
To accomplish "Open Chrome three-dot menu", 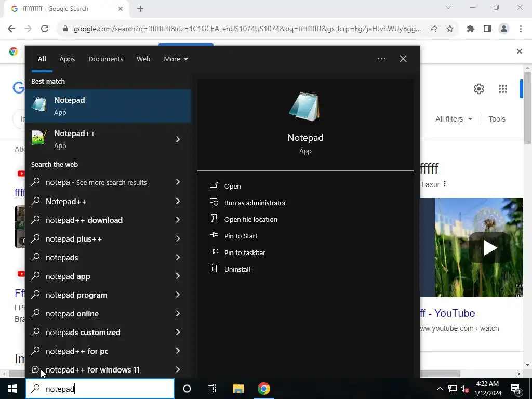I will pyautogui.click(x=521, y=29).
